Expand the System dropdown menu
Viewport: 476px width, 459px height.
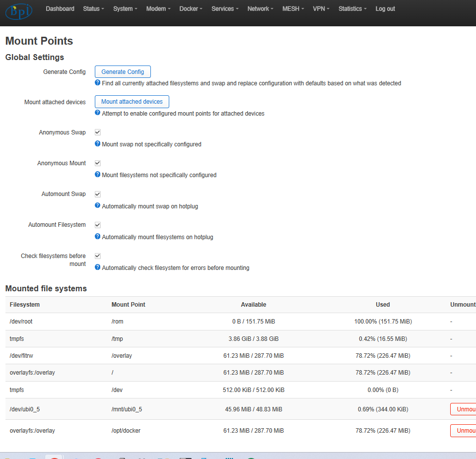125,9
